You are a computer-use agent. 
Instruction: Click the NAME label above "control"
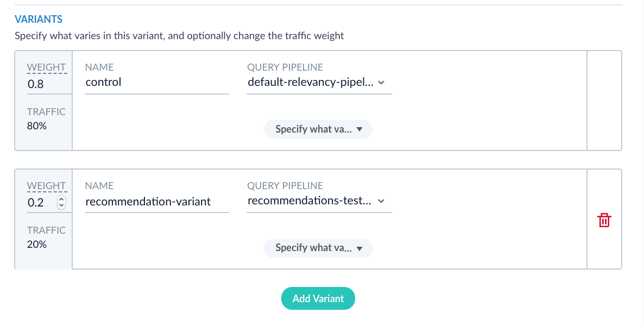point(99,67)
